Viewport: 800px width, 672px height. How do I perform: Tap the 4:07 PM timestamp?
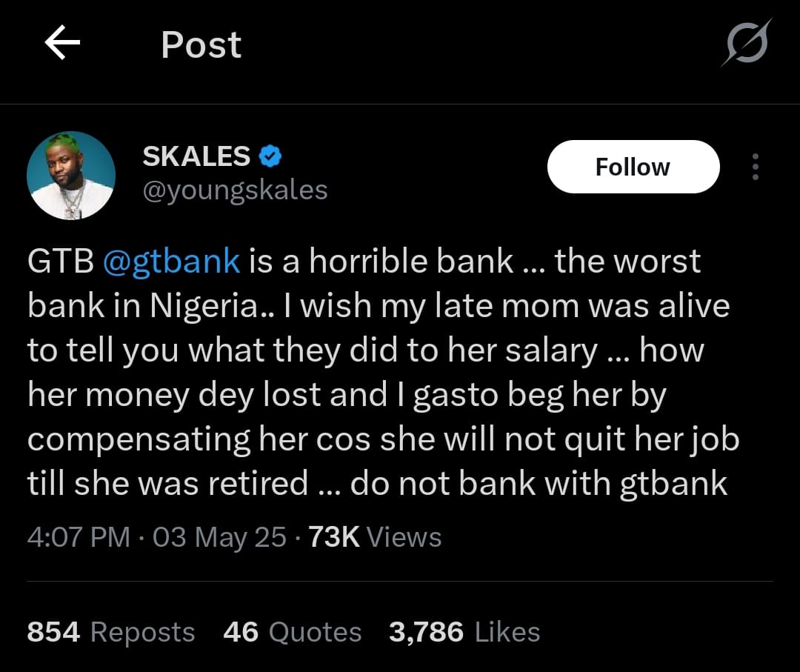[x=79, y=536]
